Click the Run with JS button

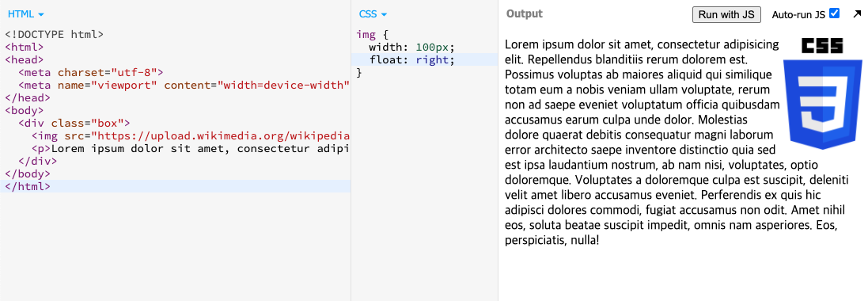726,15
